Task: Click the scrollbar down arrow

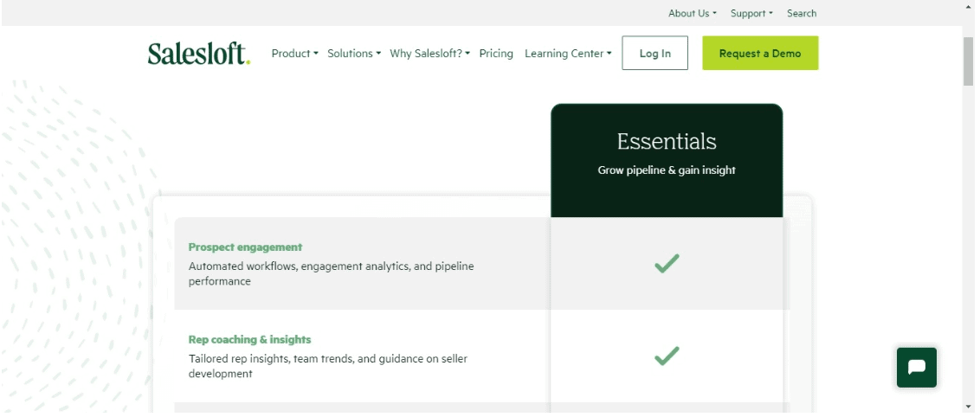Action: tap(968, 407)
